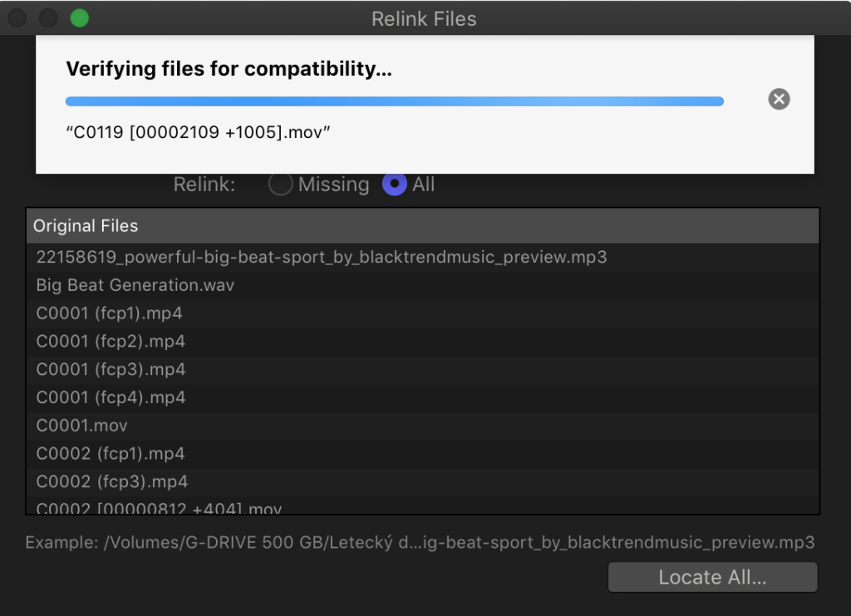Image resolution: width=851 pixels, height=616 pixels.
Task: Cancel the file verification progress
Action: (779, 99)
